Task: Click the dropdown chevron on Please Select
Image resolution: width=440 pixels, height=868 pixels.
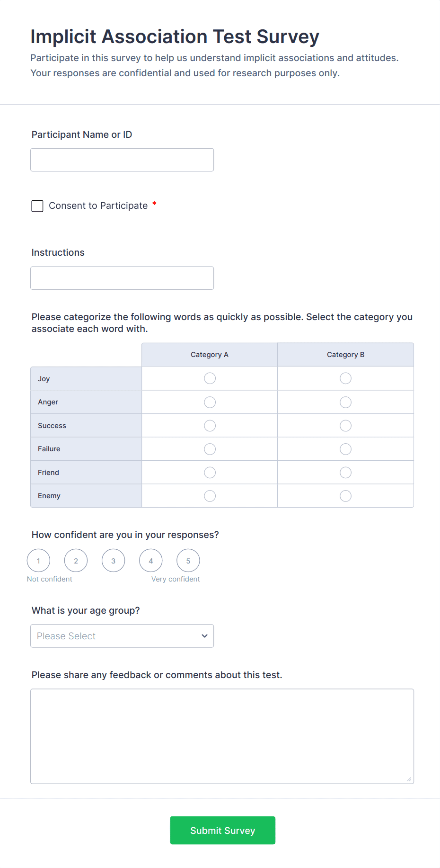Action: coord(204,636)
